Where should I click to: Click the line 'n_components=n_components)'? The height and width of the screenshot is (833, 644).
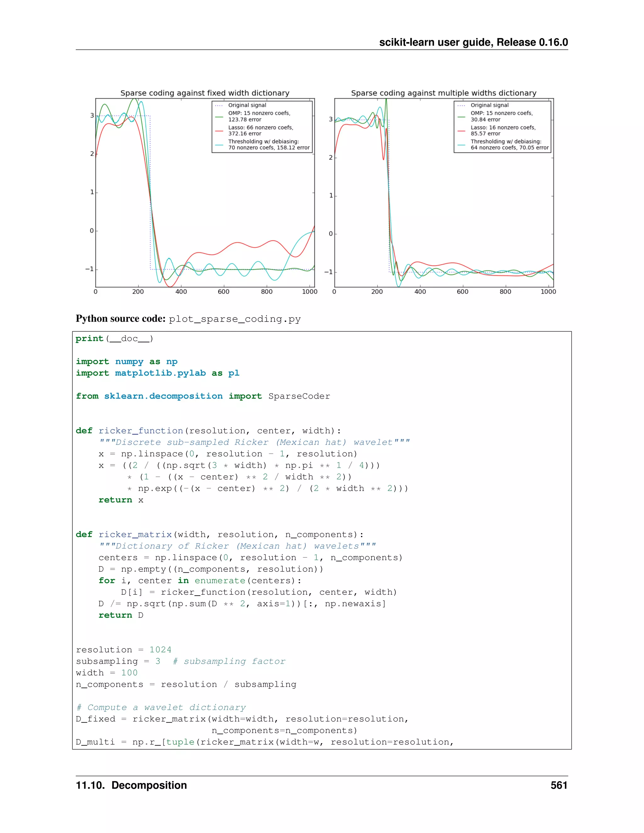tap(285, 731)
